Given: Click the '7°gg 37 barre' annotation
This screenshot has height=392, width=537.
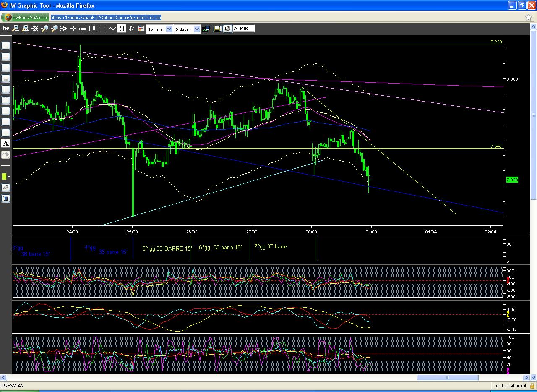Looking at the screenshot, I should point(271,246).
